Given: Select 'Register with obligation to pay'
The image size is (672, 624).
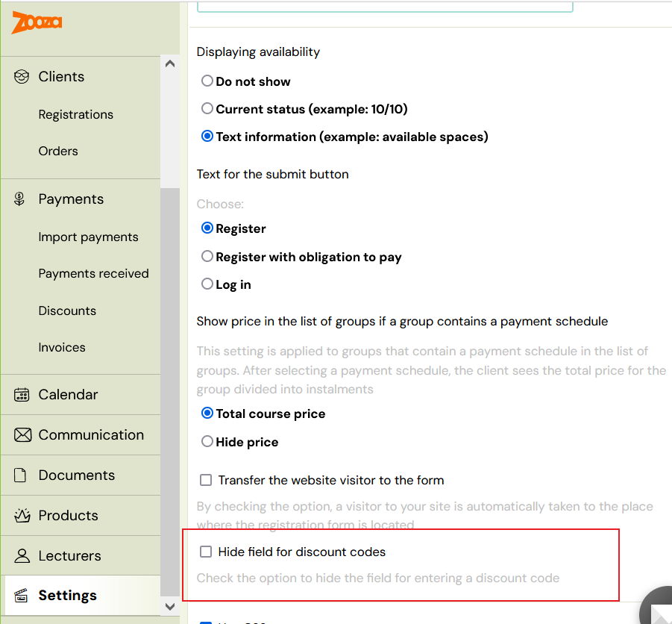Looking at the screenshot, I should 207,257.
